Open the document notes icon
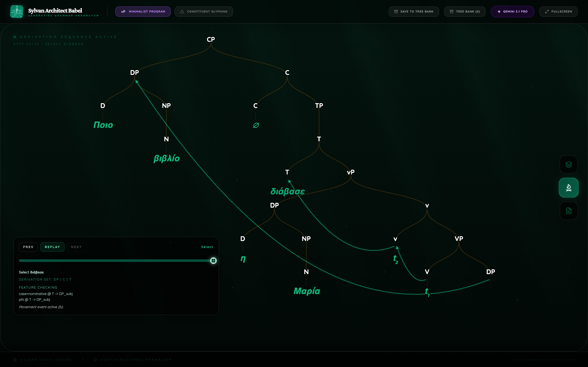 click(x=568, y=211)
